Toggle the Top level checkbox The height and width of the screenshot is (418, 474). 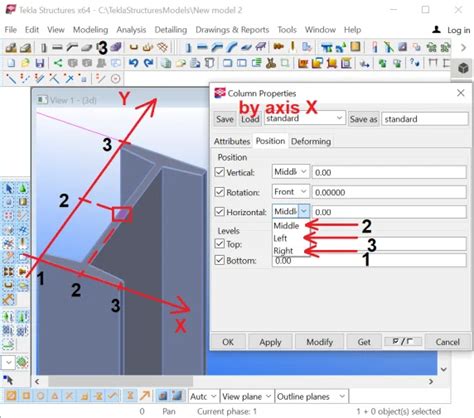pyautogui.click(x=219, y=244)
